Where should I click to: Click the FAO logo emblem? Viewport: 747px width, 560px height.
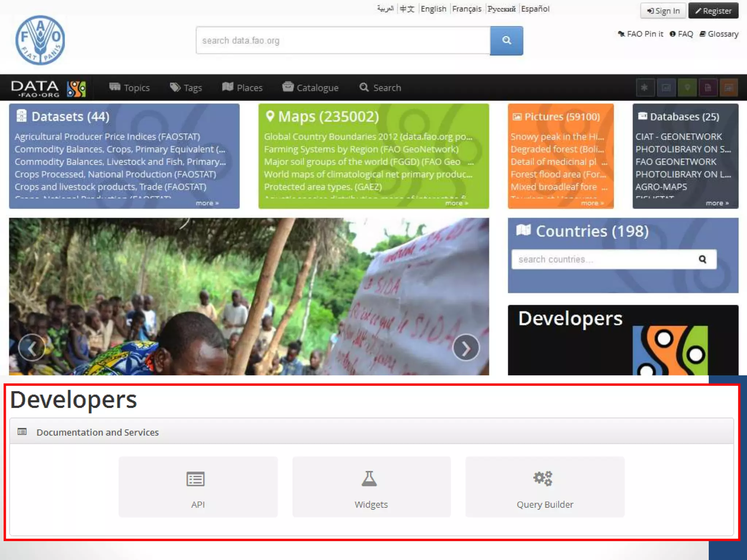tap(40, 40)
